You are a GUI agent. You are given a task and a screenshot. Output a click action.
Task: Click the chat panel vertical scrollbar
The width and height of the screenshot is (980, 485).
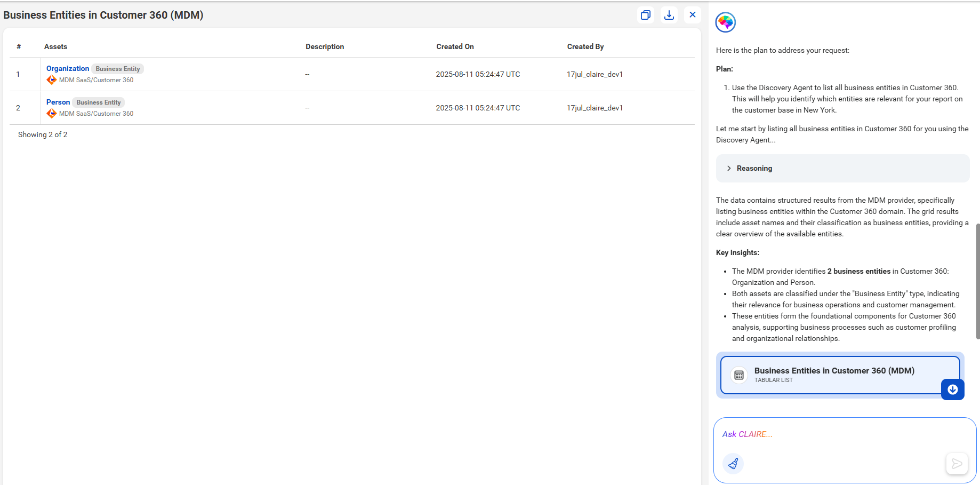click(x=977, y=281)
